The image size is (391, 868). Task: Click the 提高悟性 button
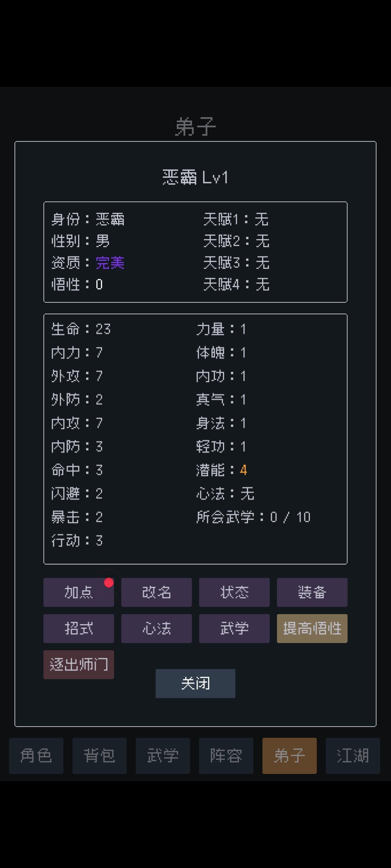tap(312, 628)
